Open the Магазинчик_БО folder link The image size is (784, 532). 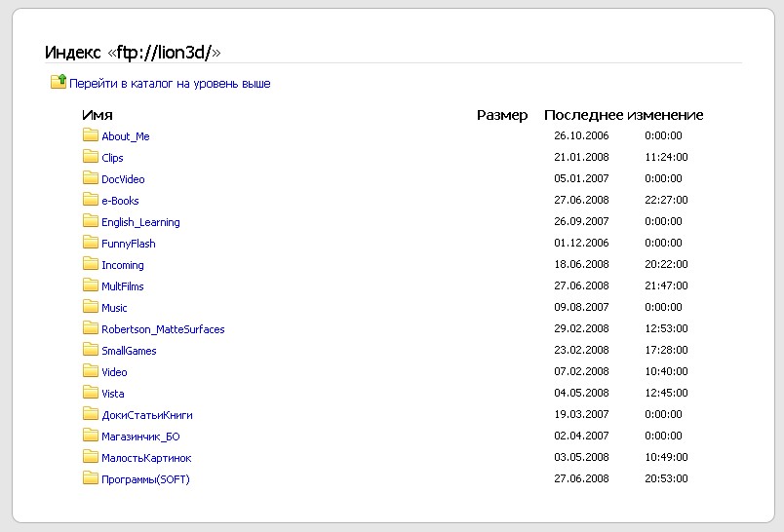point(140,437)
